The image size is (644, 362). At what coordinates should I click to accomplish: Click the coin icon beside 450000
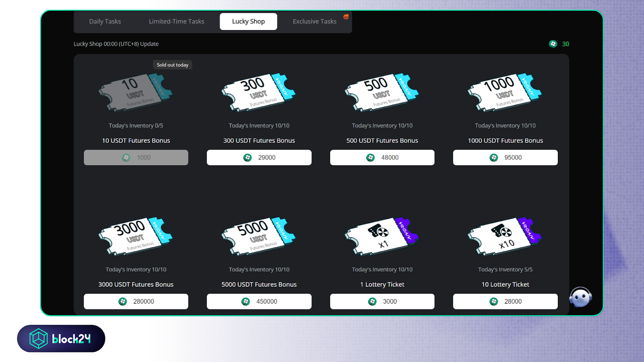[246, 301]
